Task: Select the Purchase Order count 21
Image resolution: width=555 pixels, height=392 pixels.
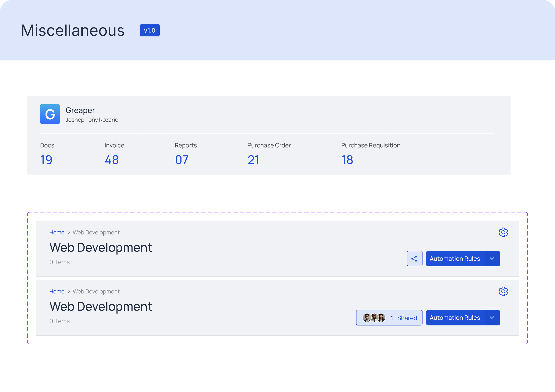Action: [253, 160]
